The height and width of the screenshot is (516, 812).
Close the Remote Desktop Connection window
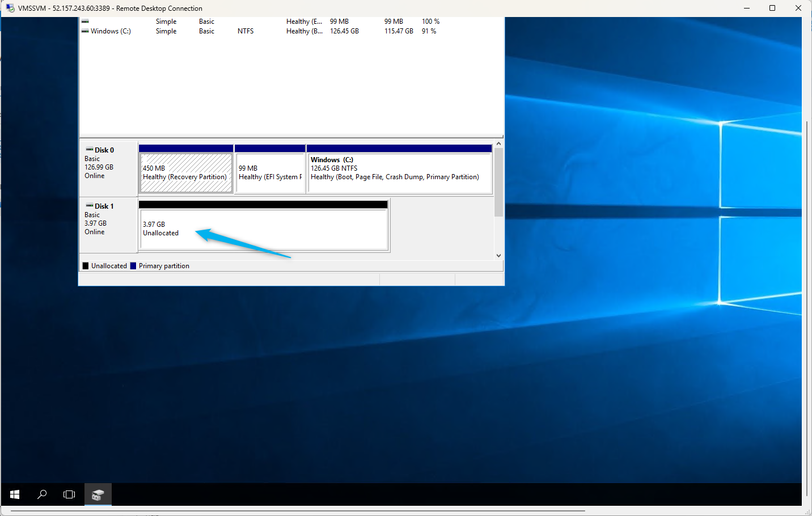click(x=798, y=8)
